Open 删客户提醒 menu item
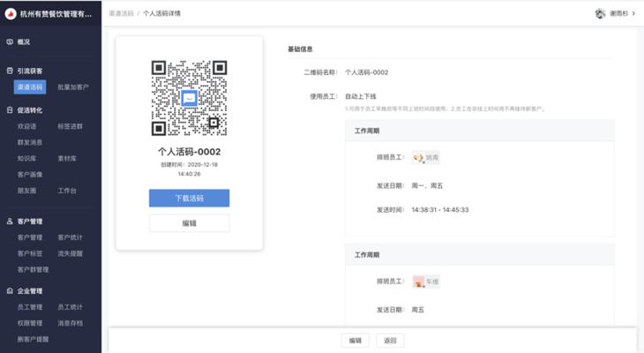Screen dimensions: 644x353 (x=33, y=339)
